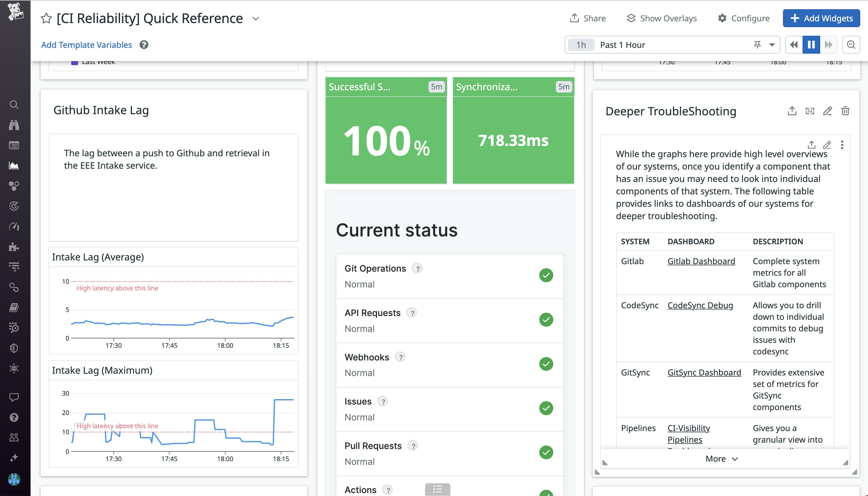Screen dimensions: 868x496
Task: Delete the Deeper TroubleShooting widget via trash icon
Action: [x=846, y=111]
